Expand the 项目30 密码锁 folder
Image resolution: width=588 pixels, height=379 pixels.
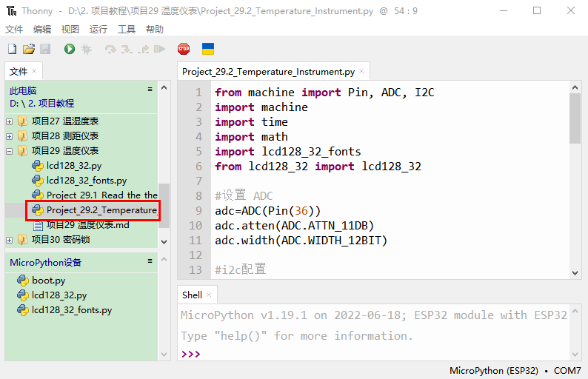point(10,240)
